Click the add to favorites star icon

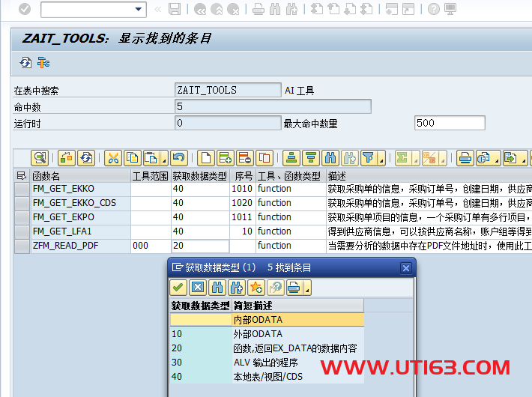(256, 288)
